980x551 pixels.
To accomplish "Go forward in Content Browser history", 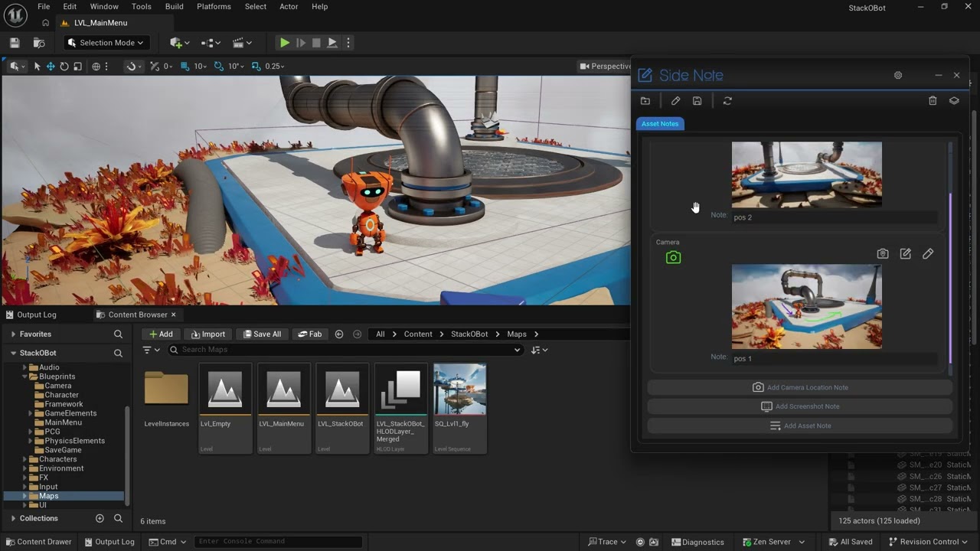I will point(357,334).
